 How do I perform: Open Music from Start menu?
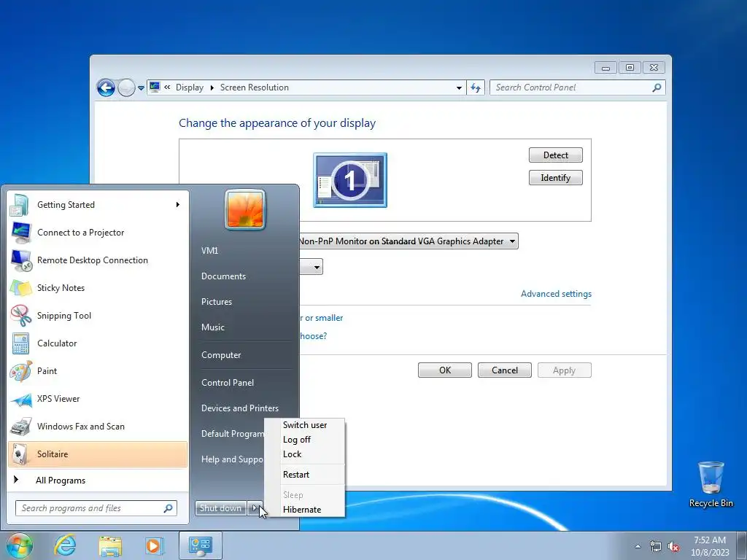pos(213,327)
